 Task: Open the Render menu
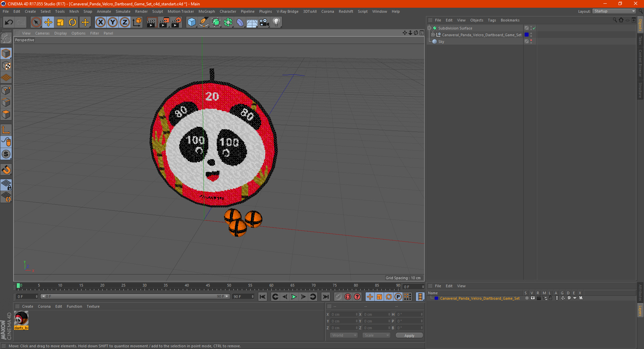(x=141, y=11)
